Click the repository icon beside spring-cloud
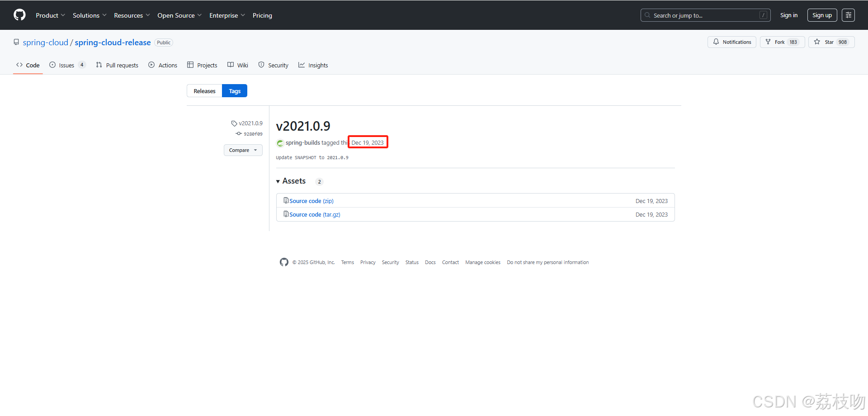This screenshot has height=416, width=868. click(x=16, y=42)
